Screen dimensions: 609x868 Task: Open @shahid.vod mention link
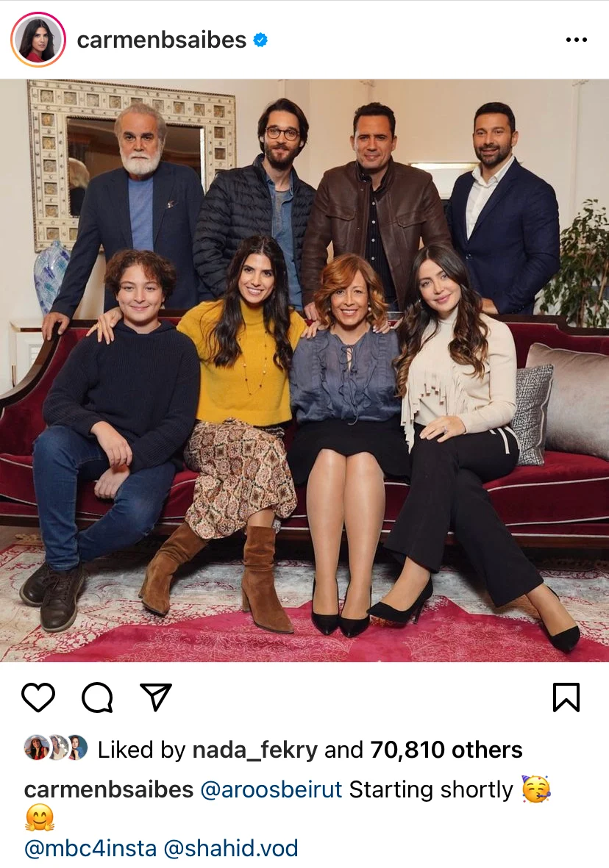point(230,848)
